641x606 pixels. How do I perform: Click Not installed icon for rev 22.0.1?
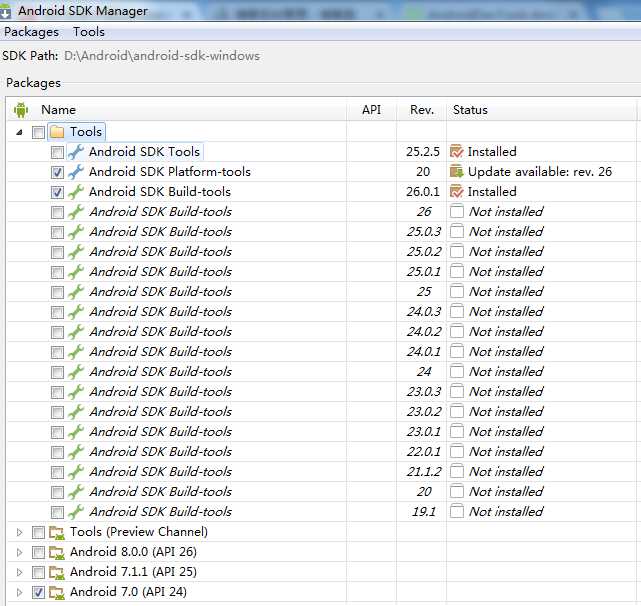(x=457, y=451)
